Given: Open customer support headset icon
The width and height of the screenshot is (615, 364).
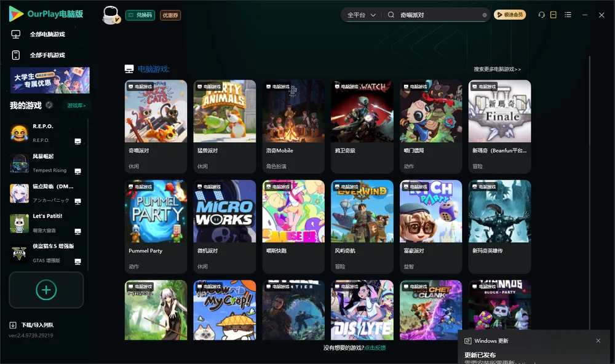Looking at the screenshot, I should 541,15.
